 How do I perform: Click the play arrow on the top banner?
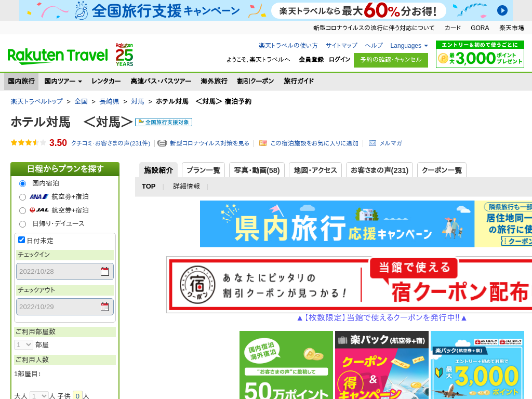pyautogui.click(x=502, y=10)
